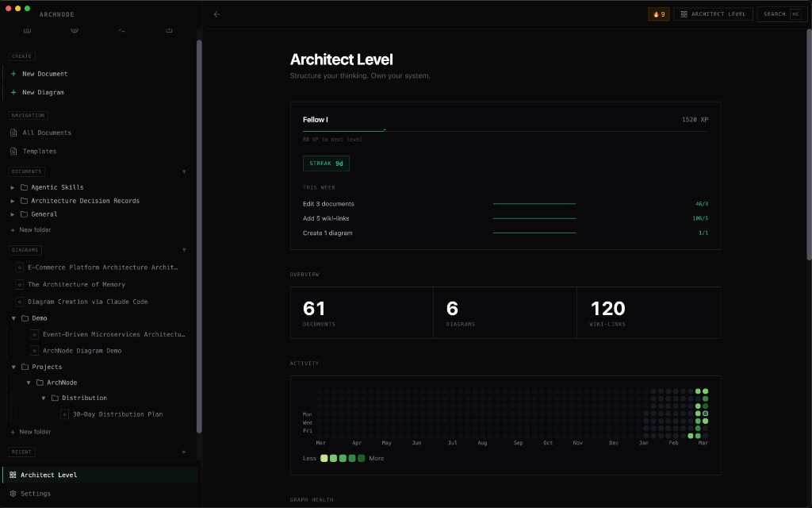Click the grid icon in the top-bar Architect Level button
Screen dimensions: 812x508
coord(684,14)
